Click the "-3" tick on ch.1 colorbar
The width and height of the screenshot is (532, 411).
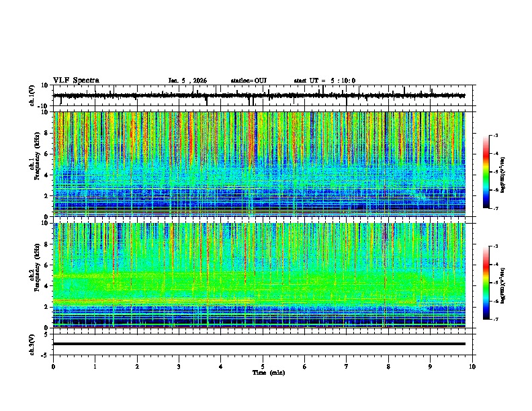[495, 136]
